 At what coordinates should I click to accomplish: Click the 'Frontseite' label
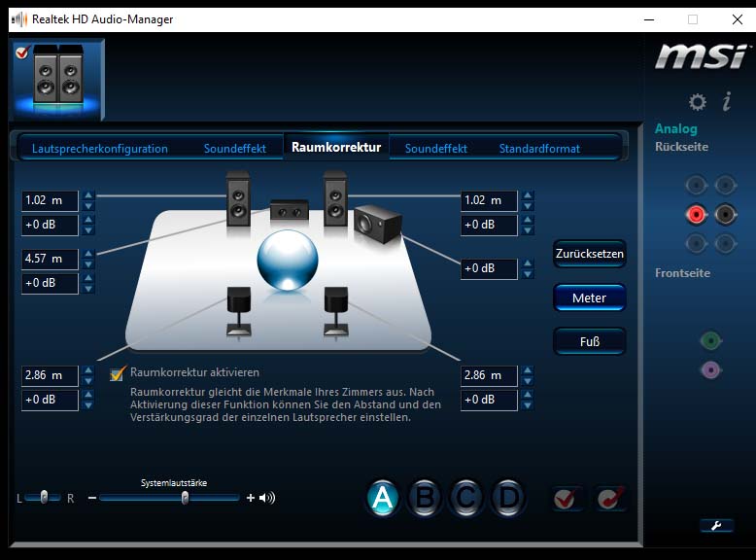682,273
